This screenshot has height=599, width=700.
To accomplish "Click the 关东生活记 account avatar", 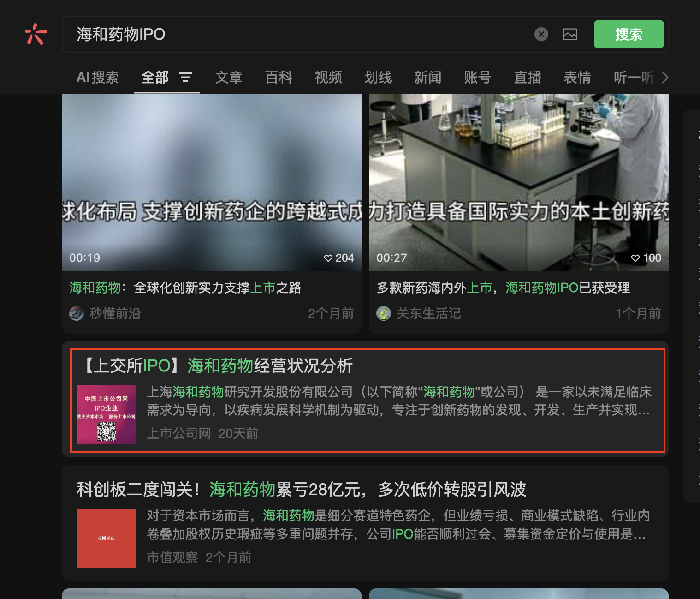I will 384,313.
